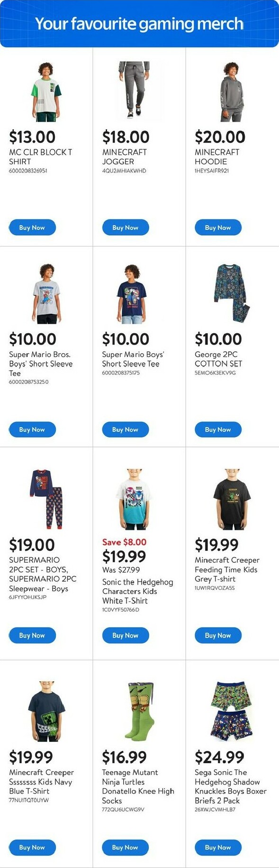Viewport: 279px width, 868px height.
Task: Select the MC CLR Block T Shirt image
Action: click(46, 91)
